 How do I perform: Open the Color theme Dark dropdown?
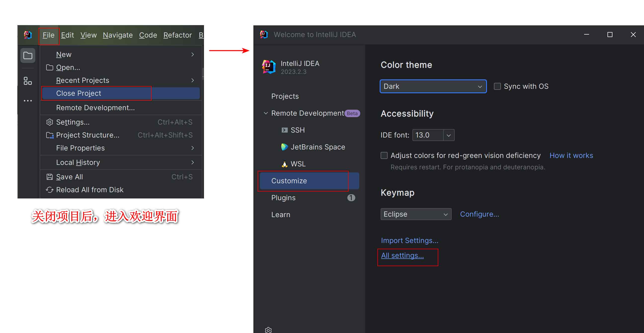point(433,86)
